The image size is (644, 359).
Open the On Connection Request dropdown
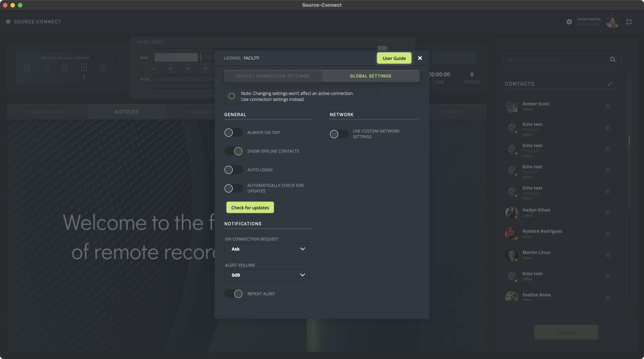(x=266, y=249)
